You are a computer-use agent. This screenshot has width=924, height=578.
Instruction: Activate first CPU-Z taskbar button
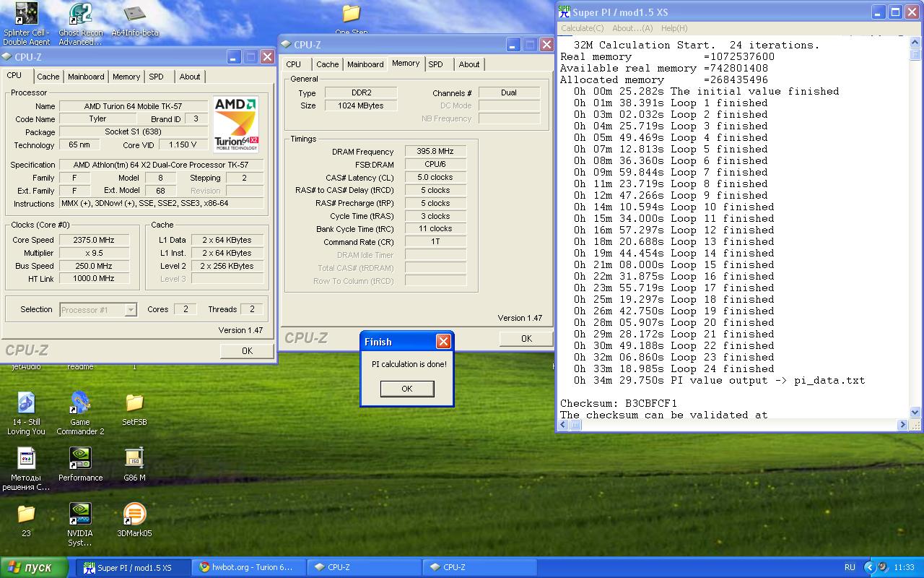[364, 567]
